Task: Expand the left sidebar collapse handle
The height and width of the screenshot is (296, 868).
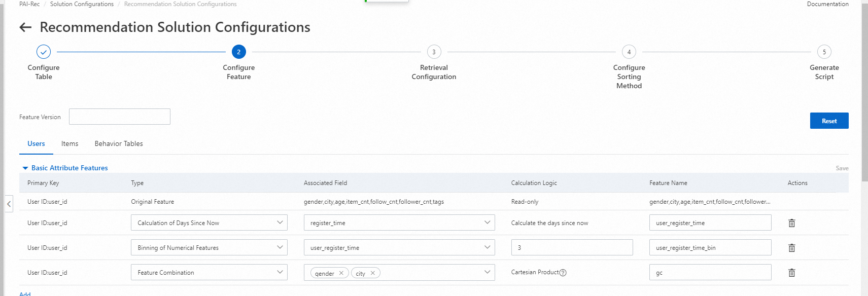Action: (9, 204)
